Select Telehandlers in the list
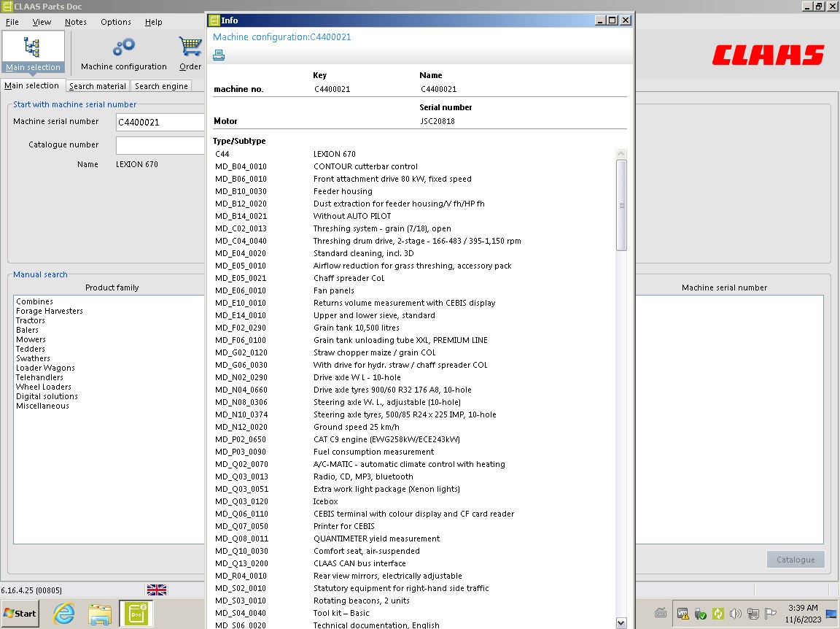The height and width of the screenshot is (629, 840). [x=39, y=377]
